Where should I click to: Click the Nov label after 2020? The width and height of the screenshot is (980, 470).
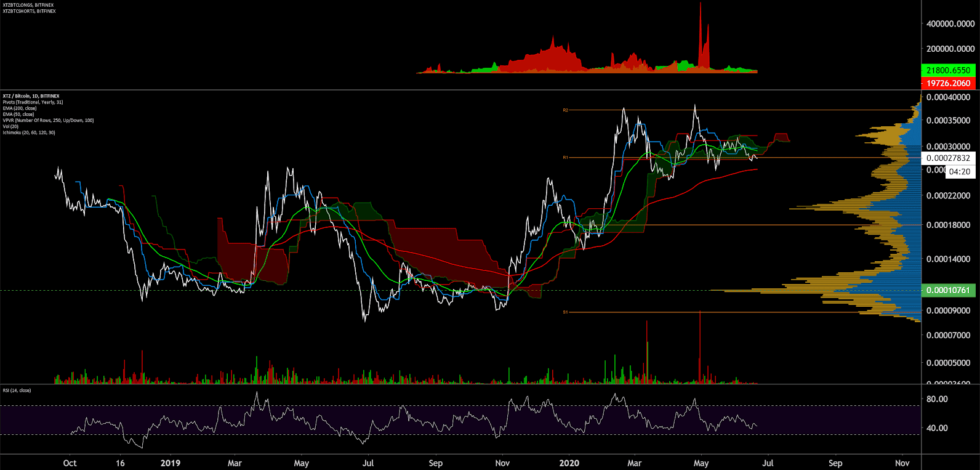902,463
